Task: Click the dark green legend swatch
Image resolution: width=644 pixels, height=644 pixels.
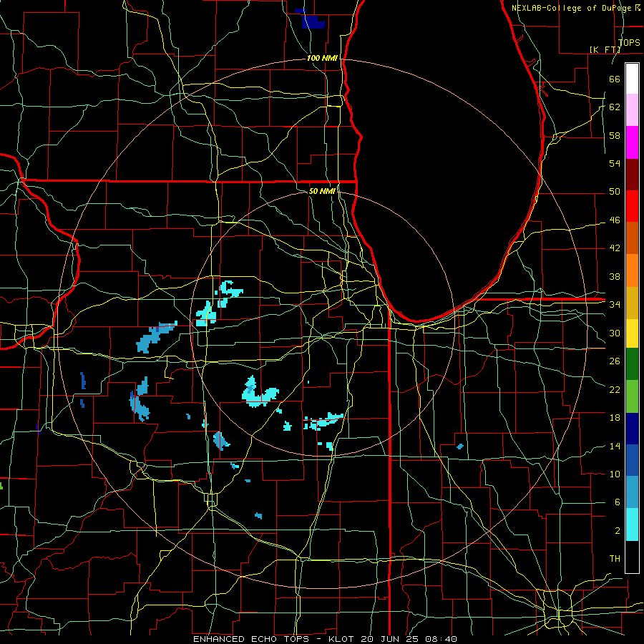Action: click(632, 364)
